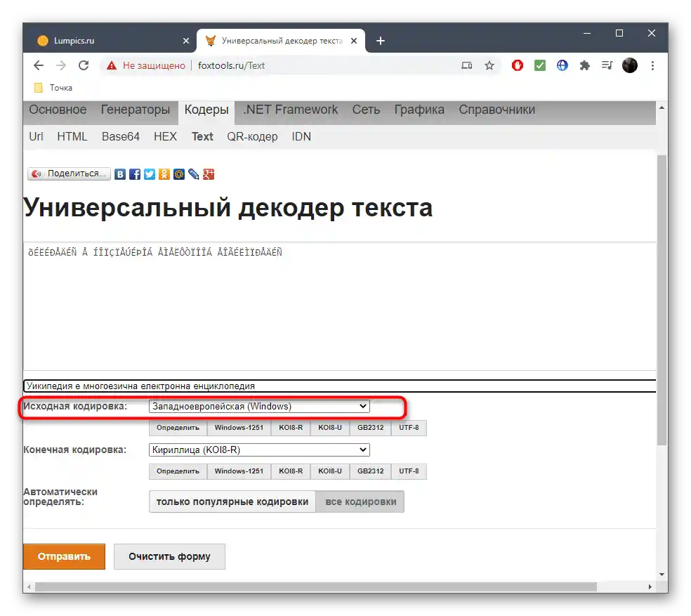The image size is (691, 616).
Task: Open the Extensions puzzle-piece icon
Action: [x=585, y=66]
